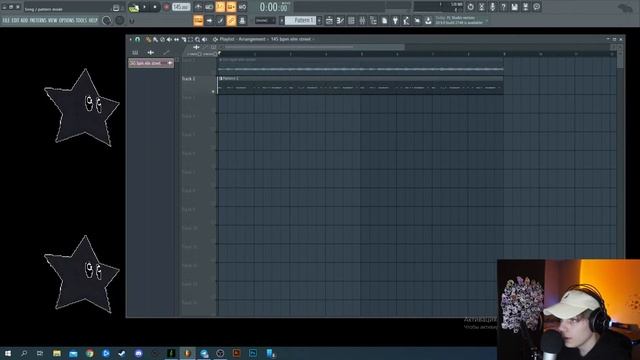Image resolution: width=640 pixels, height=360 pixels.
Task: Open project info speech bubble icon
Action: pos(537,7)
